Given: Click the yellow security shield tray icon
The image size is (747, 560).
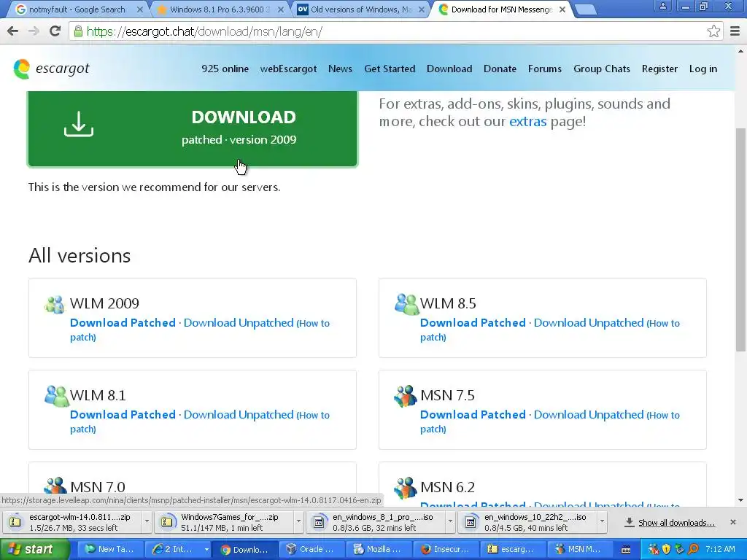Looking at the screenshot, I should [x=666, y=550].
